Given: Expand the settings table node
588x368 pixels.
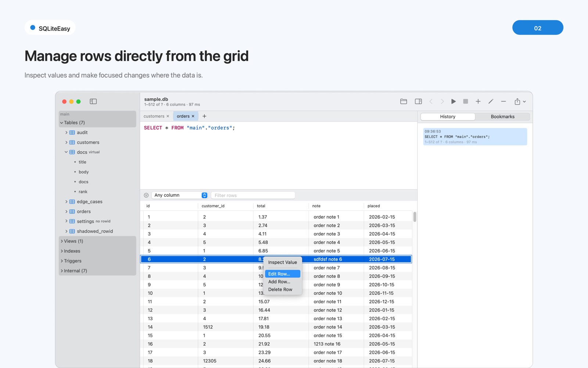Looking at the screenshot, I should click(x=67, y=222).
